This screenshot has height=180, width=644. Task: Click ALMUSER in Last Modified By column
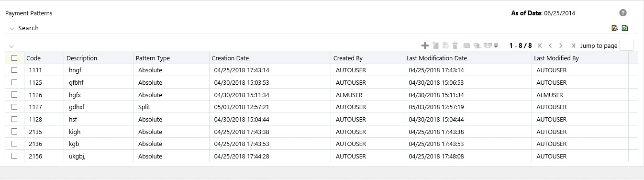click(x=550, y=95)
